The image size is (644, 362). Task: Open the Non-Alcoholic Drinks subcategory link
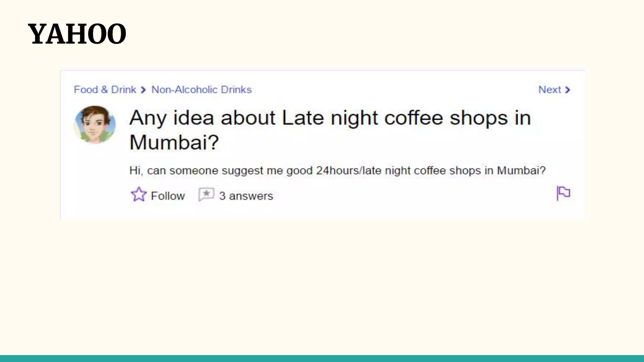(x=202, y=90)
